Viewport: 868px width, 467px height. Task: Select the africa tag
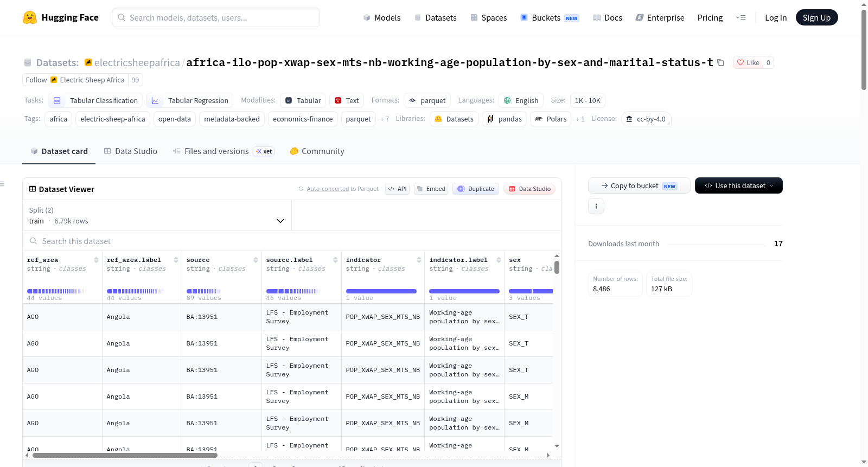59,119
